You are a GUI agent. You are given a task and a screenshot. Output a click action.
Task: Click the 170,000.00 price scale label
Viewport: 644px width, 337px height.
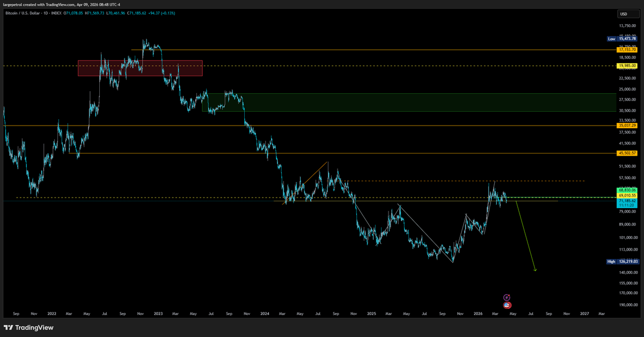tap(628, 293)
